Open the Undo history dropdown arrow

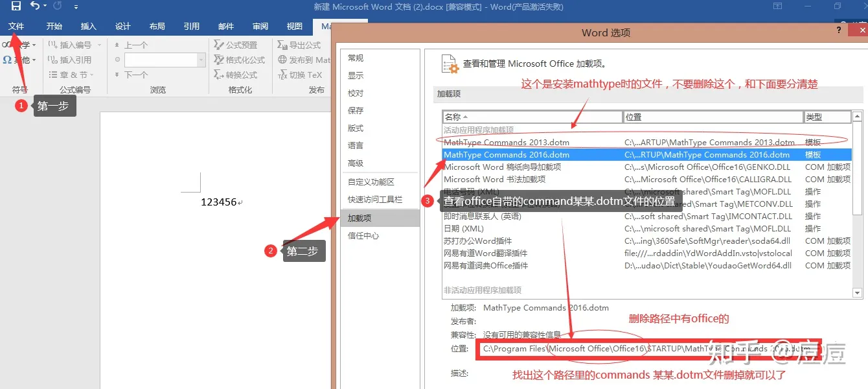[x=45, y=7]
